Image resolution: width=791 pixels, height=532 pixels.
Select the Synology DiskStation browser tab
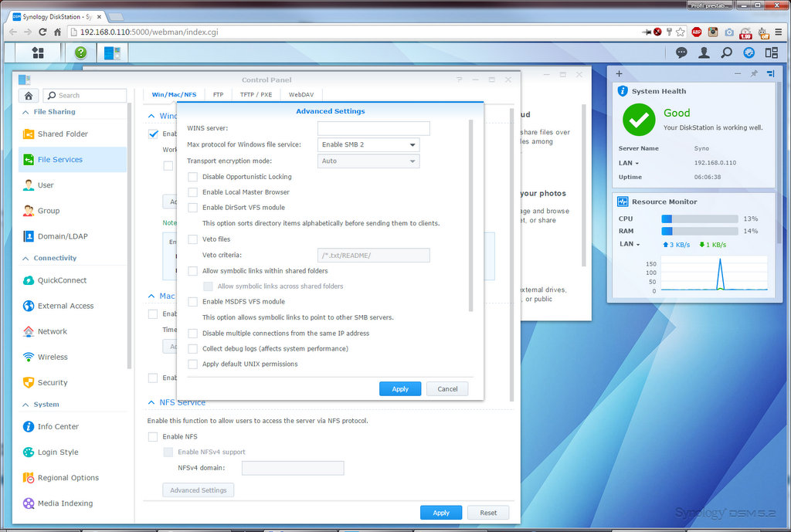(58, 17)
